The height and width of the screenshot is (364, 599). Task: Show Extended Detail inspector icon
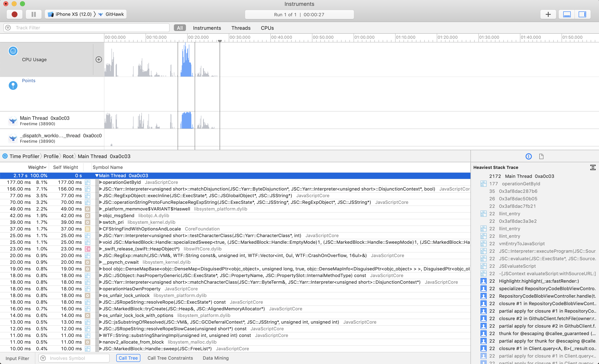(528, 156)
